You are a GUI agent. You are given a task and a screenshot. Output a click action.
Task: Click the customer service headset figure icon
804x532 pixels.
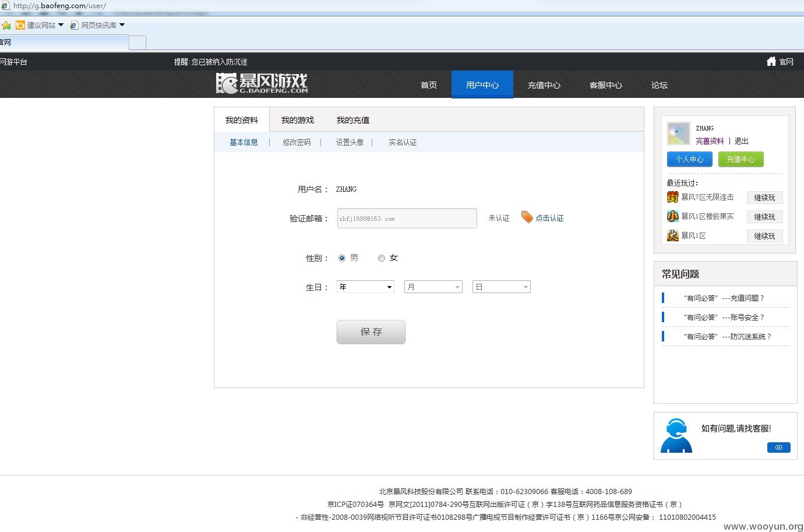point(676,435)
